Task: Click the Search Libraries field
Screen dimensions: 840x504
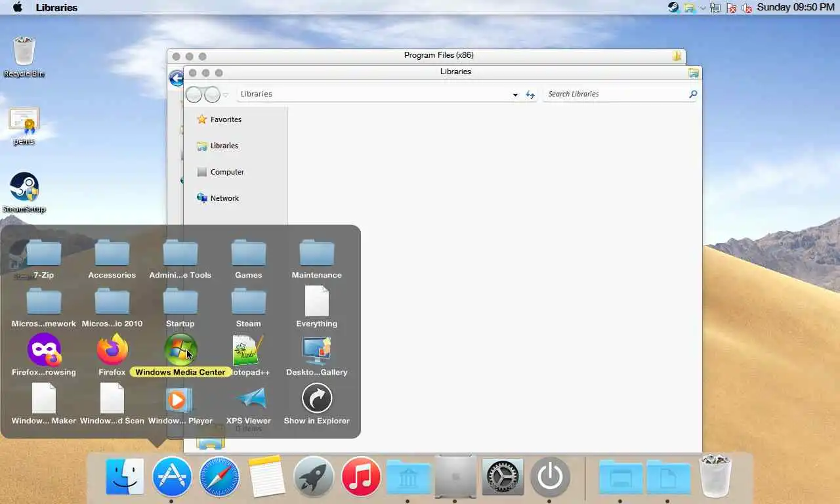Action: (620, 94)
